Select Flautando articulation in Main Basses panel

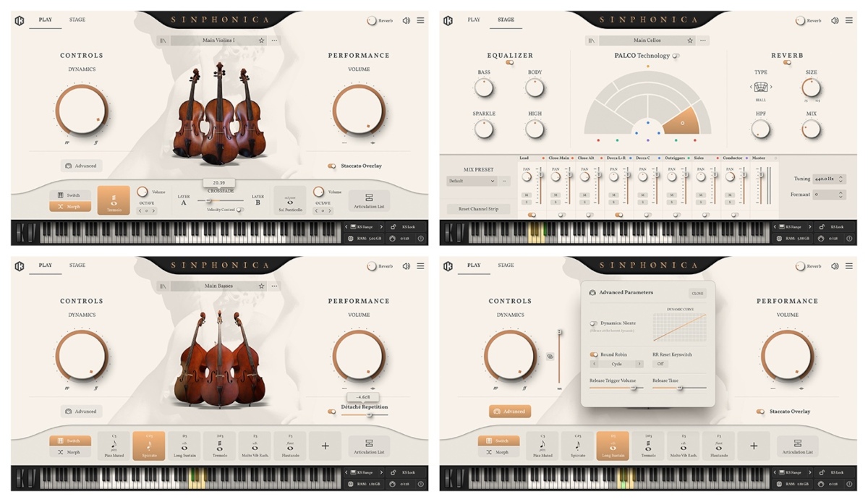tap(290, 446)
